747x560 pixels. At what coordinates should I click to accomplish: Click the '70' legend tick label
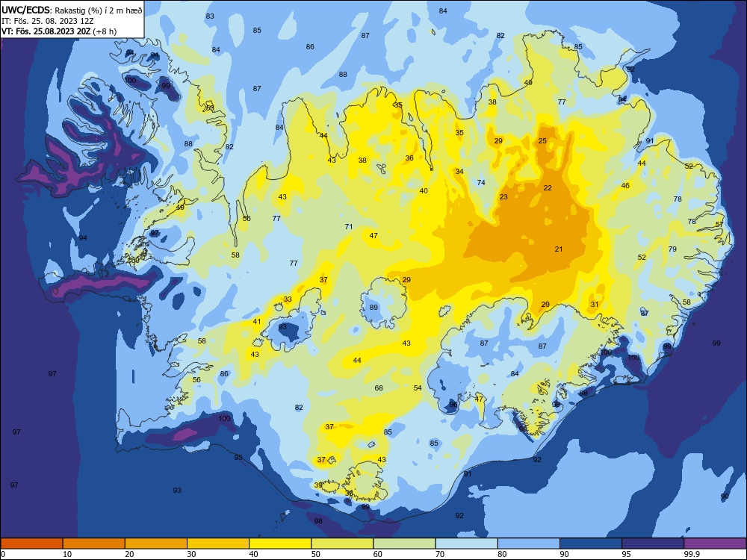(x=440, y=554)
